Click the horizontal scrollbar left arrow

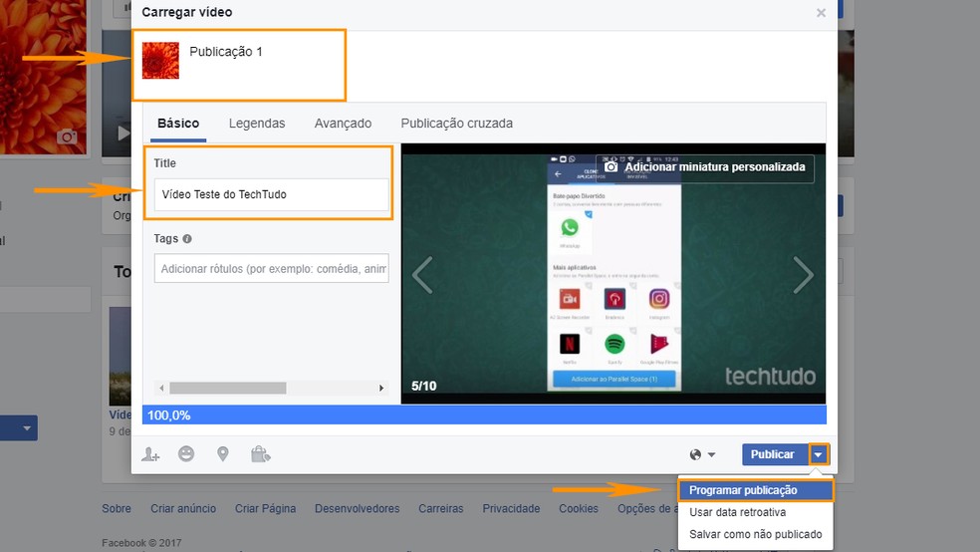[x=161, y=389]
